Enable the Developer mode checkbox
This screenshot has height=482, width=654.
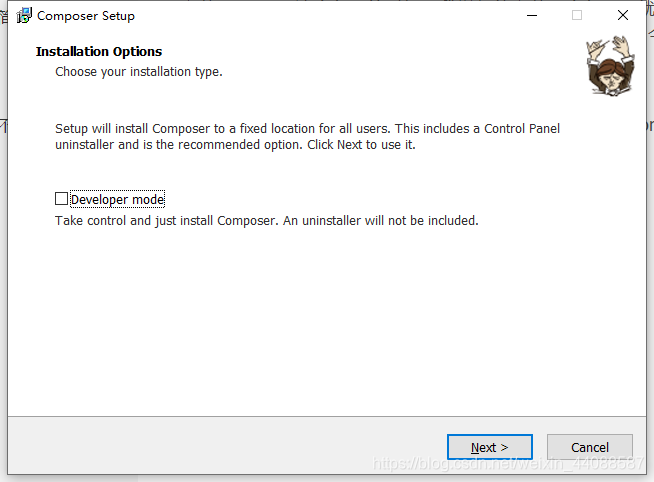click(x=61, y=199)
